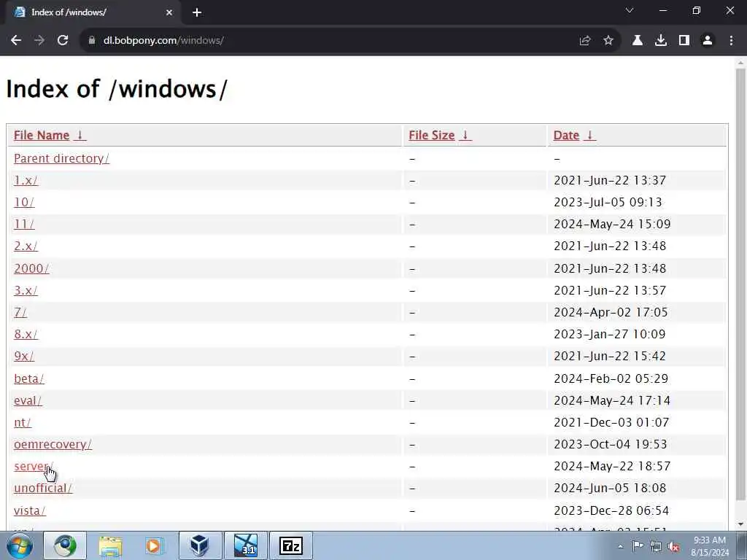This screenshot has width=747, height=560.
Task: Open the 2.x/ folder
Action: 26,246
